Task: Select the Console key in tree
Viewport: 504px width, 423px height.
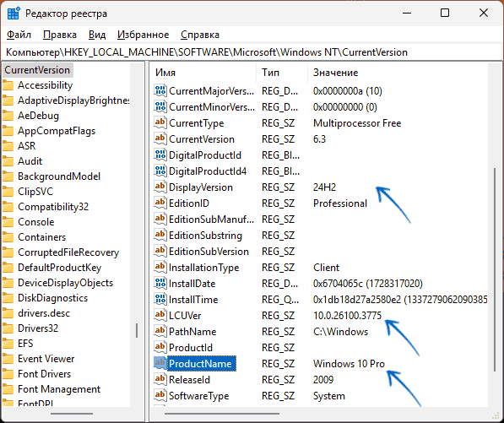Action: point(36,222)
